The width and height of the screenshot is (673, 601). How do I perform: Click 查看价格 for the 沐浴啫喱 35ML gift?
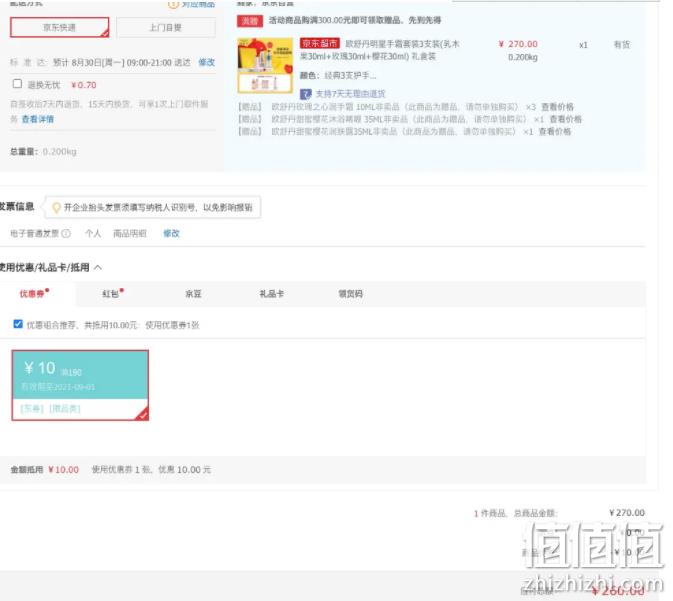(x=565, y=119)
